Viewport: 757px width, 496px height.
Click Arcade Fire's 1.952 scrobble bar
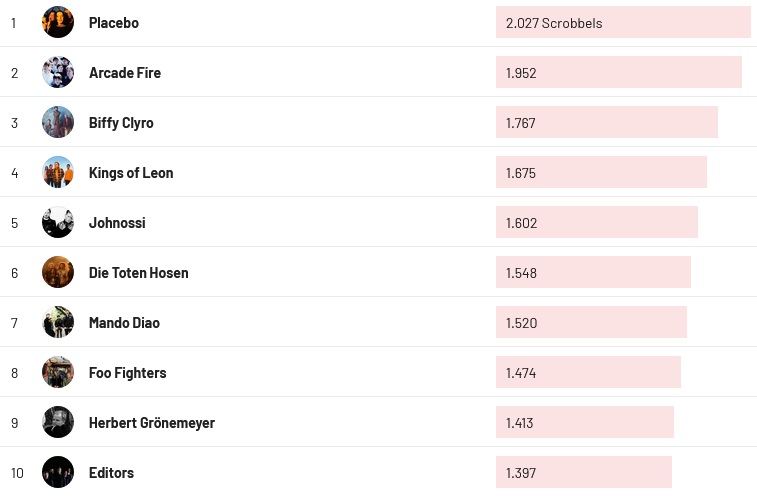(x=618, y=72)
